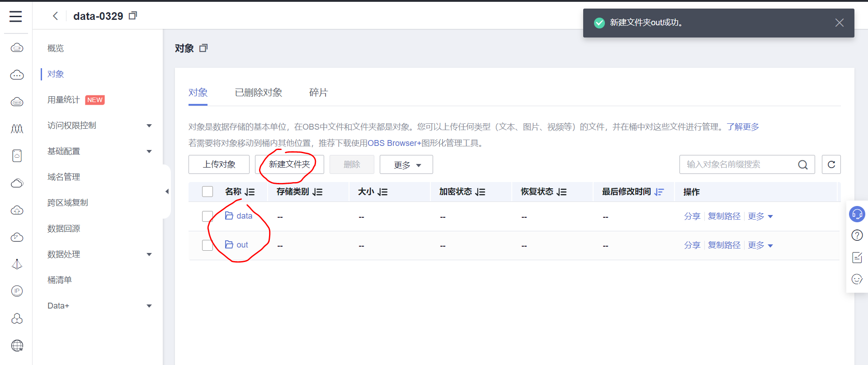Sort by 大小 column icon

[x=383, y=192]
